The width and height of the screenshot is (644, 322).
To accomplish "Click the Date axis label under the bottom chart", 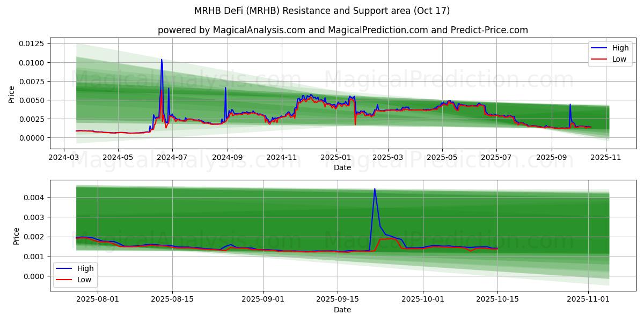I will 342,310.
